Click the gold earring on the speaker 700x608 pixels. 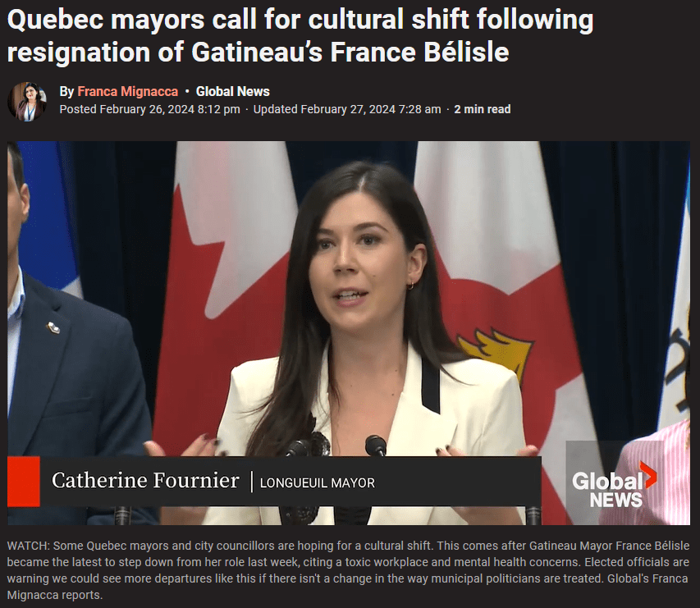click(x=410, y=286)
